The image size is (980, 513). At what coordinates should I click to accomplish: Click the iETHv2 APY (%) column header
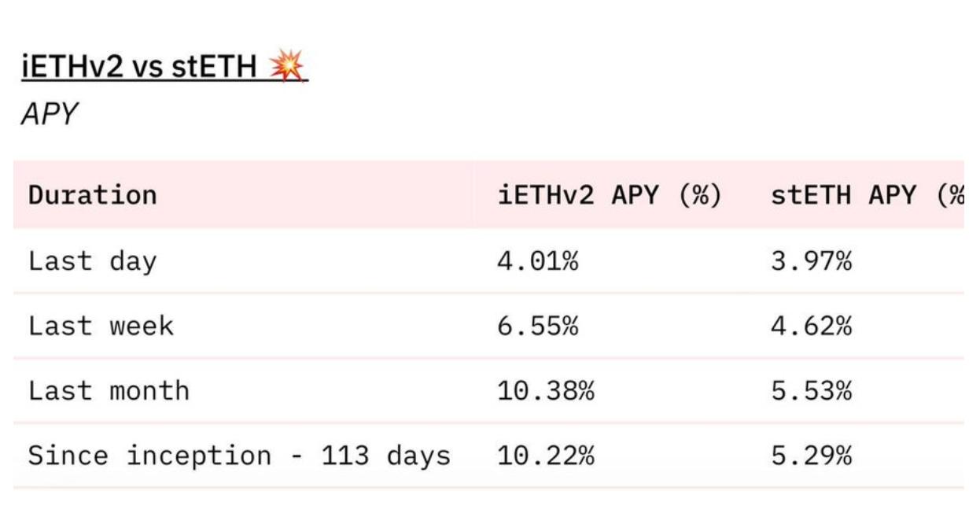coord(610,195)
